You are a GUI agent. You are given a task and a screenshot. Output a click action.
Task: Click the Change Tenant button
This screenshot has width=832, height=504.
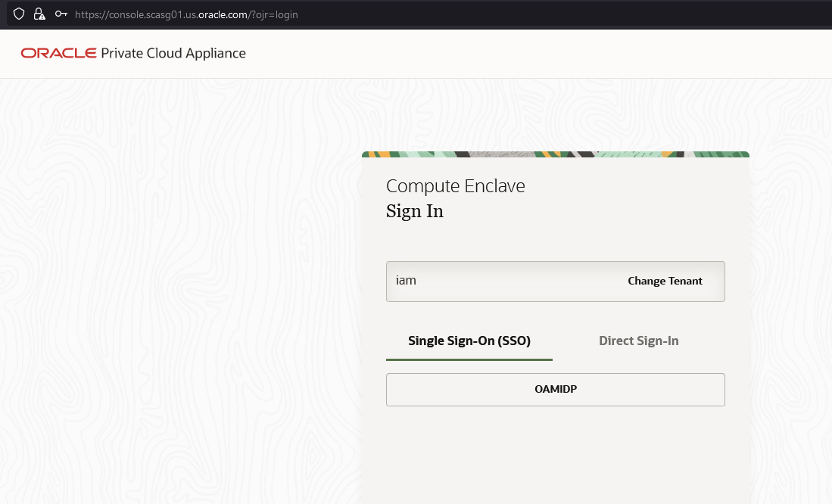click(x=665, y=282)
